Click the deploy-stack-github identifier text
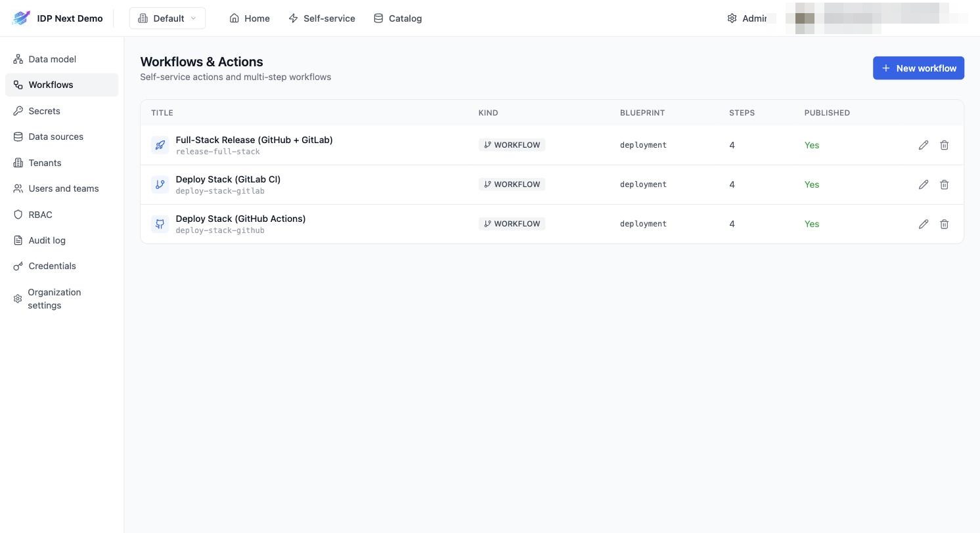Image resolution: width=980 pixels, height=533 pixels. [220, 230]
